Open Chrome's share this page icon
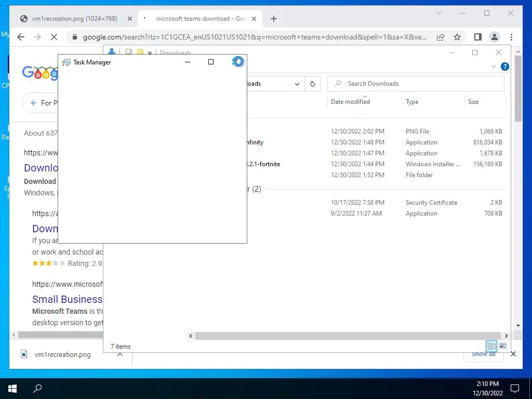The height and width of the screenshot is (399, 532). pyautogui.click(x=441, y=37)
